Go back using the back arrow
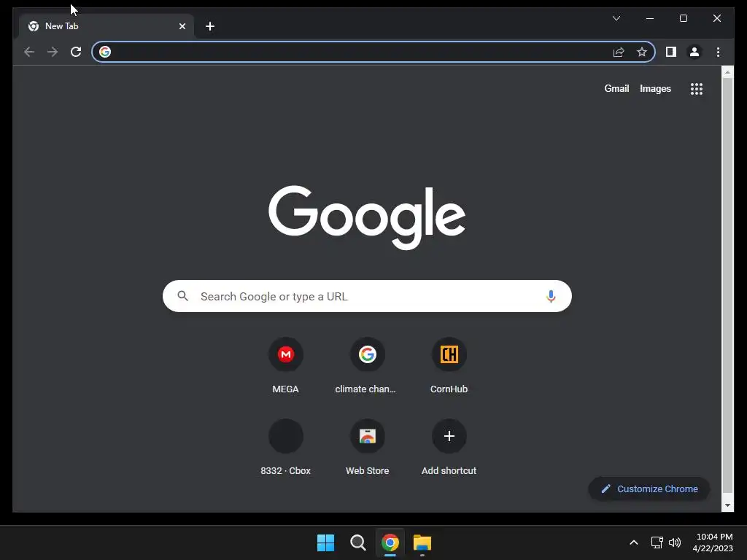Image resolution: width=747 pixels, height=560 pixels. pyautogui.click(x=29, y=52)
